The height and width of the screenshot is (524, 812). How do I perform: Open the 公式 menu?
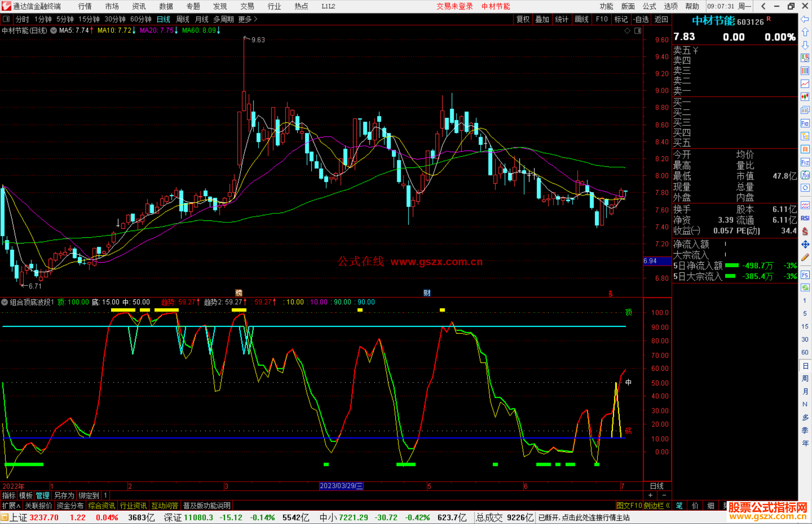(x=649, y=6)
